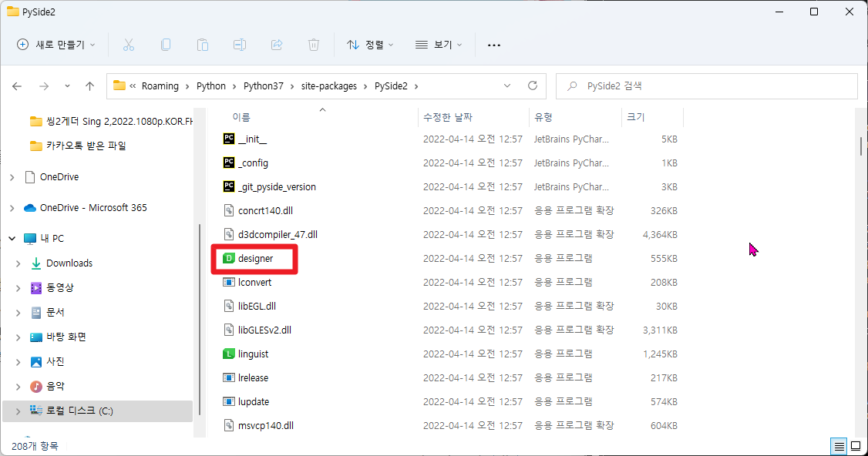Click the Copy icon in toolbar
The height and width of the screenshot is (456, 868).
click(x=166, y=45)
